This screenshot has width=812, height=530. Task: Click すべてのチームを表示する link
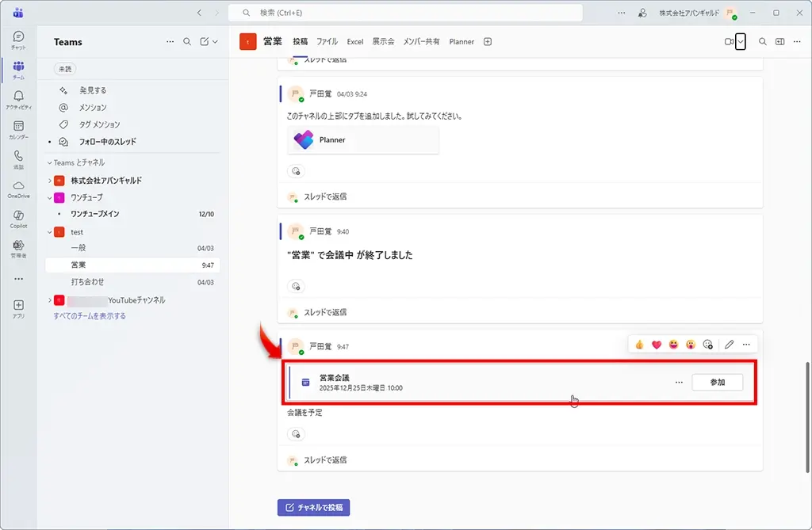89,316
